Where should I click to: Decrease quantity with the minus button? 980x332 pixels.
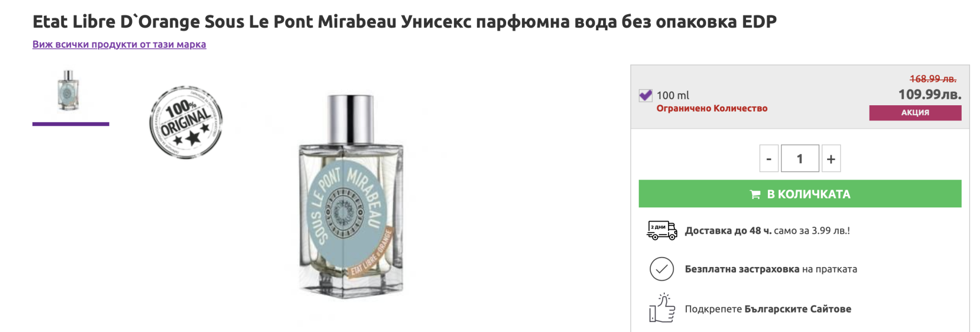click(769, 159)
